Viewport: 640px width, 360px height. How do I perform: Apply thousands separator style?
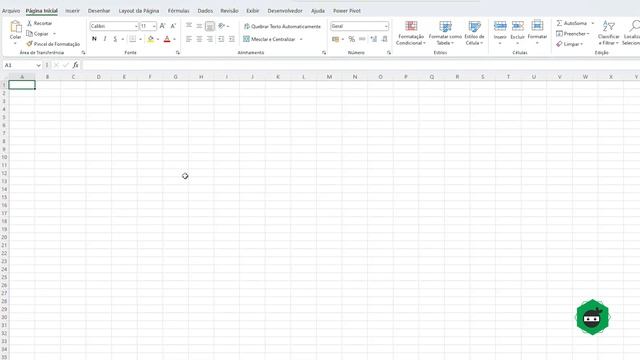[362, 39]
